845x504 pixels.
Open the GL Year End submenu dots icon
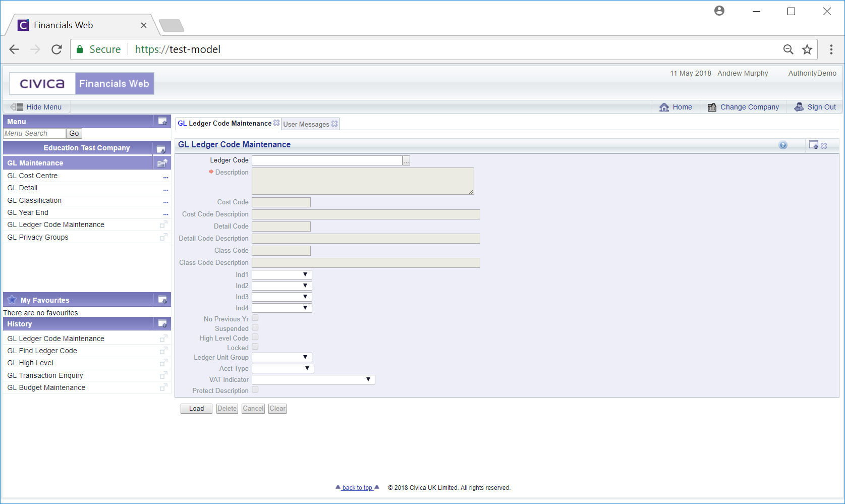[x=165, y=214]
